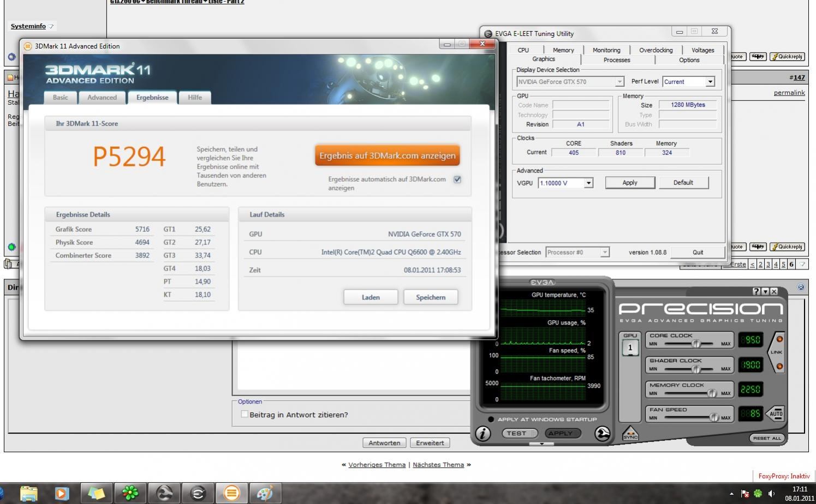816x504 pixels.
Task: Expand the Systeminfo dropdown arrow
Action: pos(51,26)
